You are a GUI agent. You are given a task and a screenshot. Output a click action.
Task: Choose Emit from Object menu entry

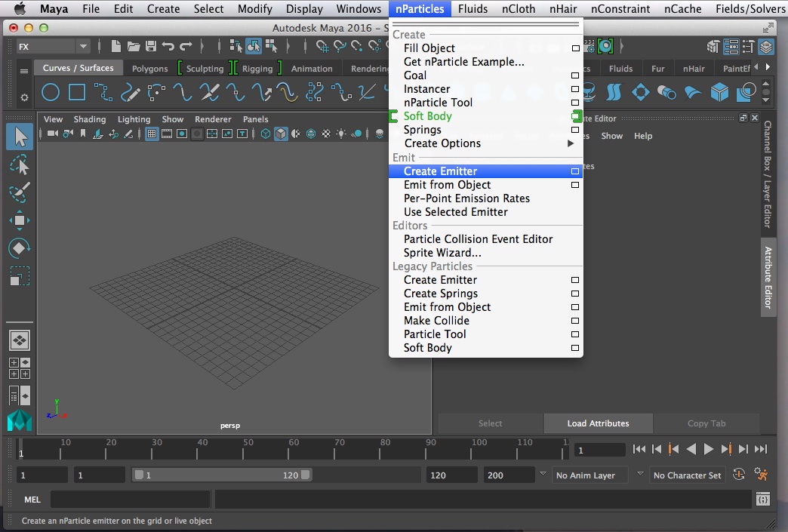(x=447, y=185)
